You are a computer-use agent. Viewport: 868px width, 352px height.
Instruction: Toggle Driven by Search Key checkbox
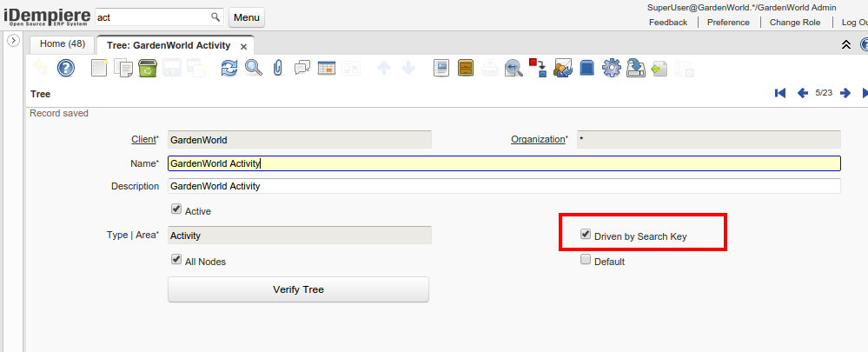click(x=586, y=235)
